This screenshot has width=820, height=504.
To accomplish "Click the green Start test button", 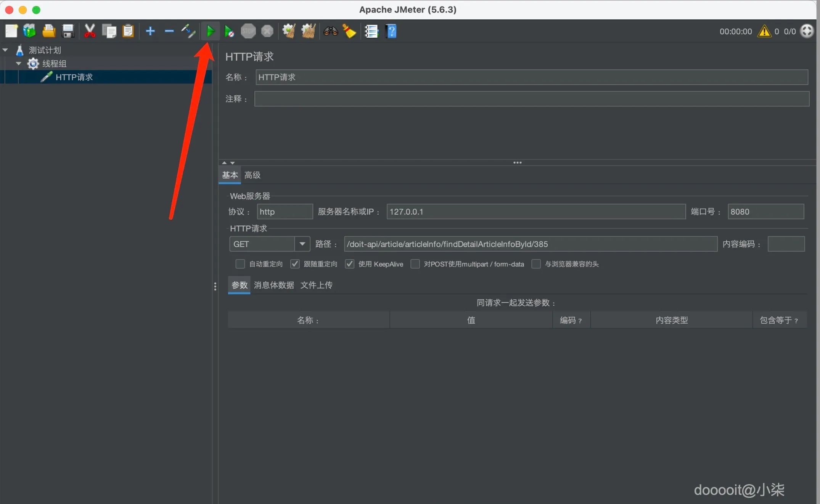I will tap(210, 31).
